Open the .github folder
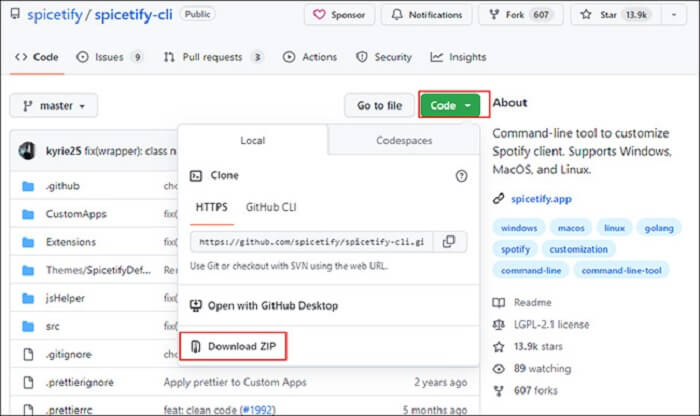Image resolution: width=700 pixels, height=416 pixels. click(x=62, y=186)
